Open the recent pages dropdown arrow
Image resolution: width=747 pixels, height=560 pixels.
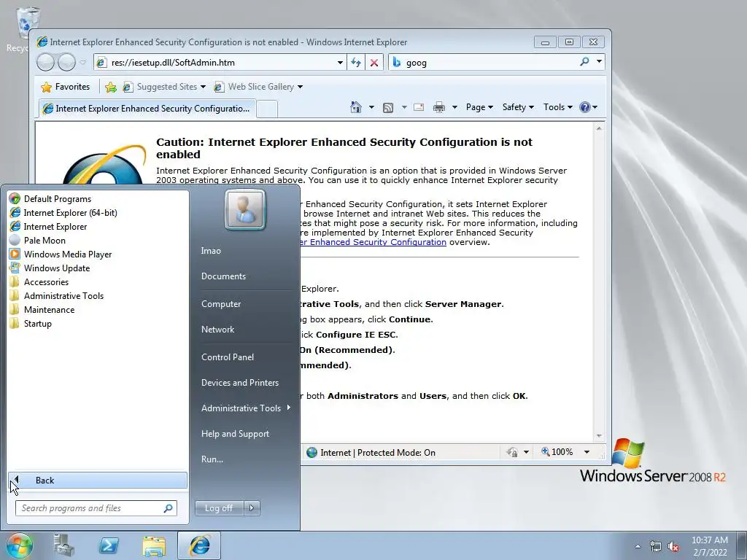(x=83, y=63)
